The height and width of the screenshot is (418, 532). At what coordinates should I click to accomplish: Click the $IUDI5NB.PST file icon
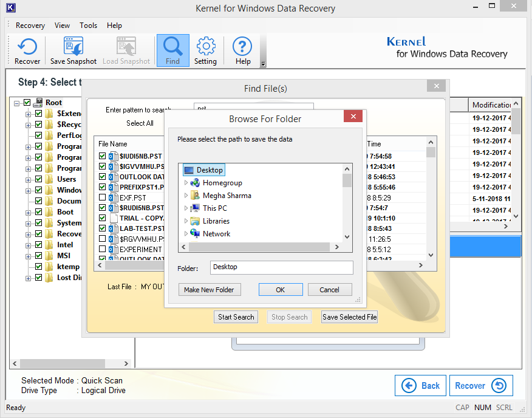point(113,156)
